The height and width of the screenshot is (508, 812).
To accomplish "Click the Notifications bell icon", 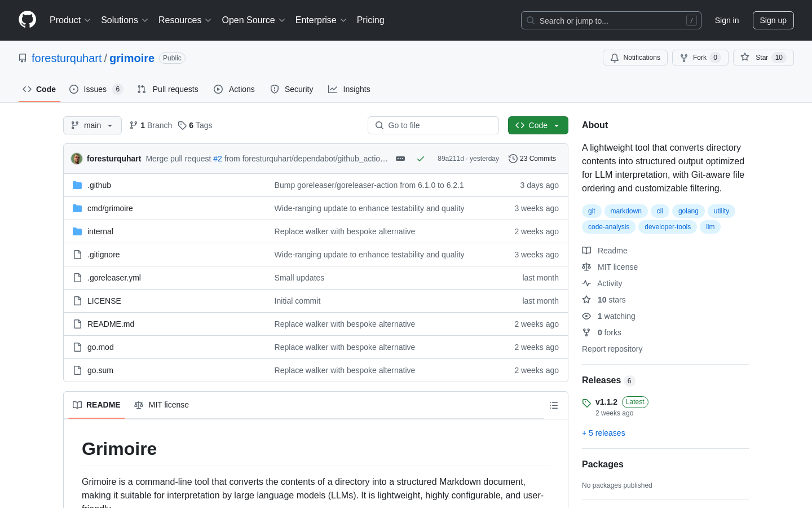I will coord(615,58).
